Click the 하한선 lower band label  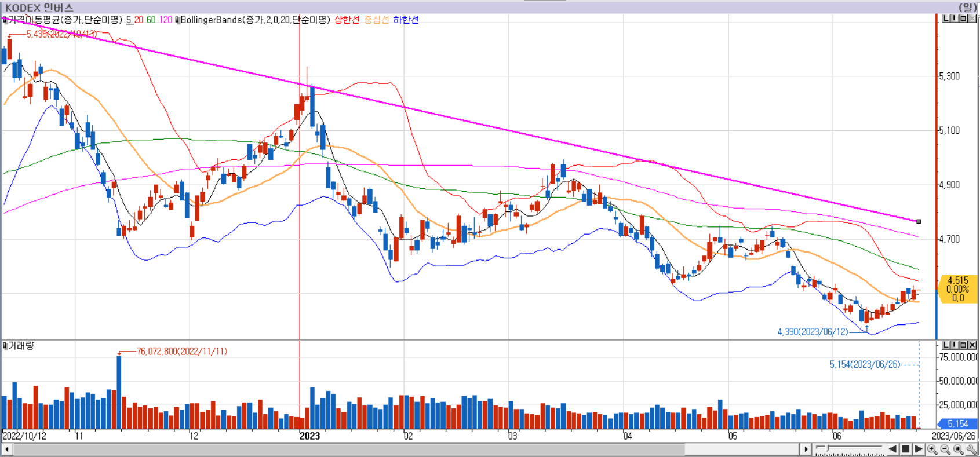(x=406, y=20)
